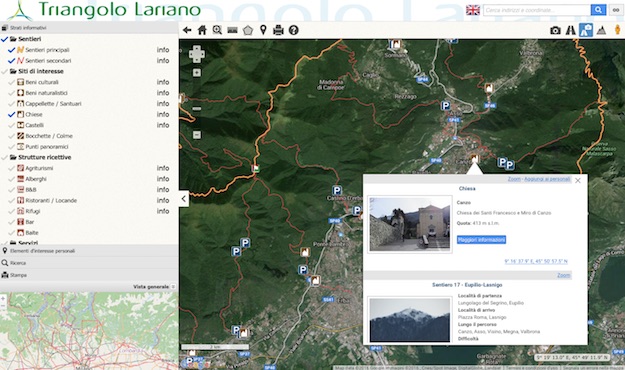Screen dimensions: 625x370
Task: Collapse the left sidebar panel arrow
Action: [x=183, y=199]
